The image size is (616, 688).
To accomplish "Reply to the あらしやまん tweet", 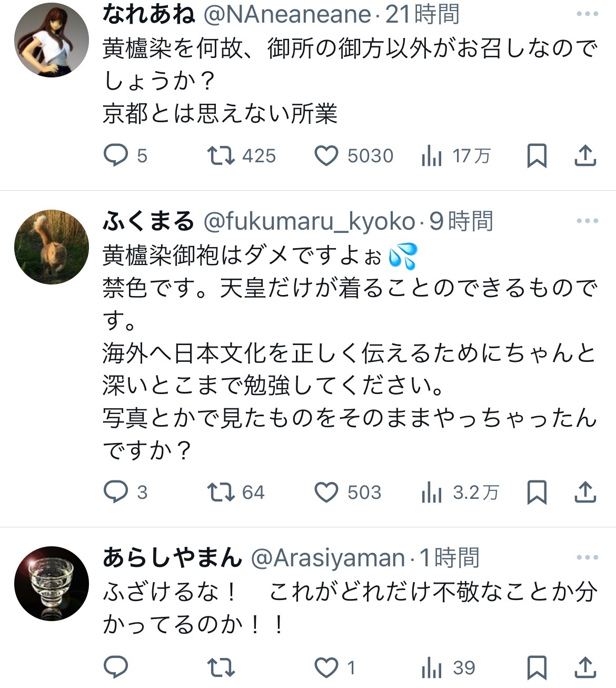I will (116, 667).
